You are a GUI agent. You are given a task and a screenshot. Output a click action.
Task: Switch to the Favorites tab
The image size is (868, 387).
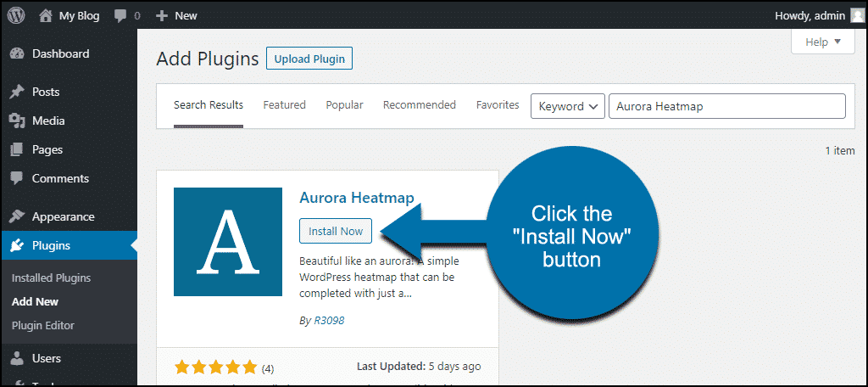point(498,104)
